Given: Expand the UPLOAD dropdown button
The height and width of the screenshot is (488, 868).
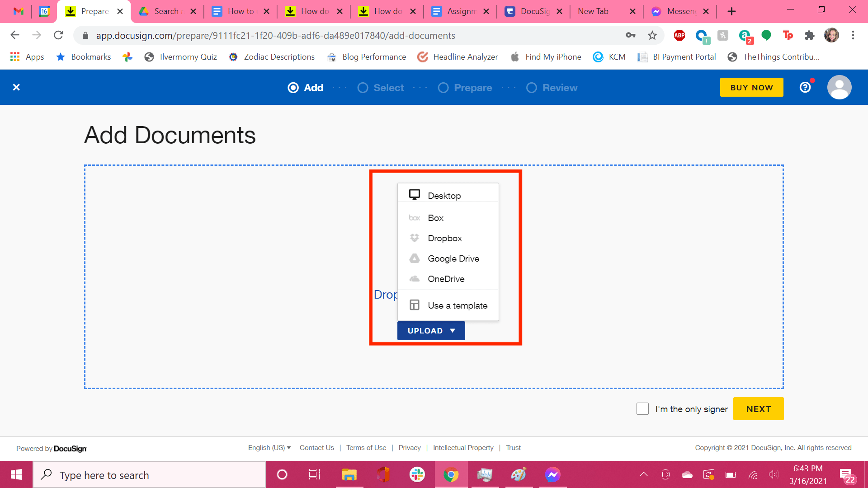Looking at the screenshot, I should tap(431, 331).
